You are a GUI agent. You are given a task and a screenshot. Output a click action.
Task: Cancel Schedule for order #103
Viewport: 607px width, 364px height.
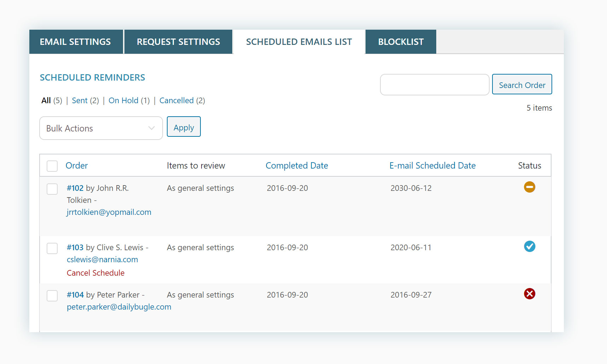click(95, 273)
